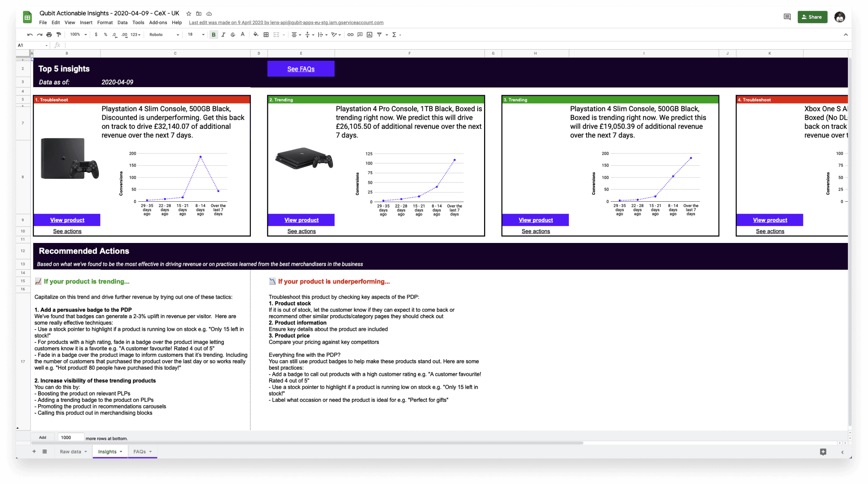
Task: Open the Roboto font dropdown
Action: 164,35
